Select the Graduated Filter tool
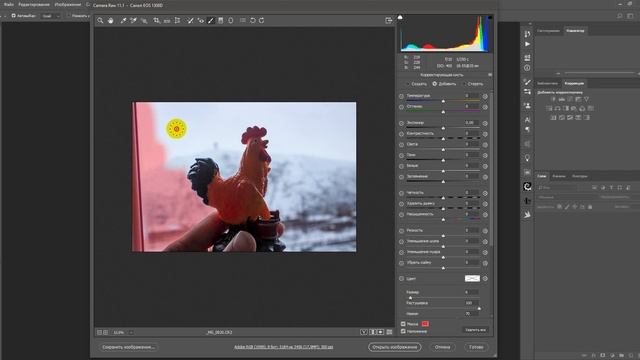Image resolution: width=640 pixels, height=360 pixels. pyautogui.click(x=220, y=20)
